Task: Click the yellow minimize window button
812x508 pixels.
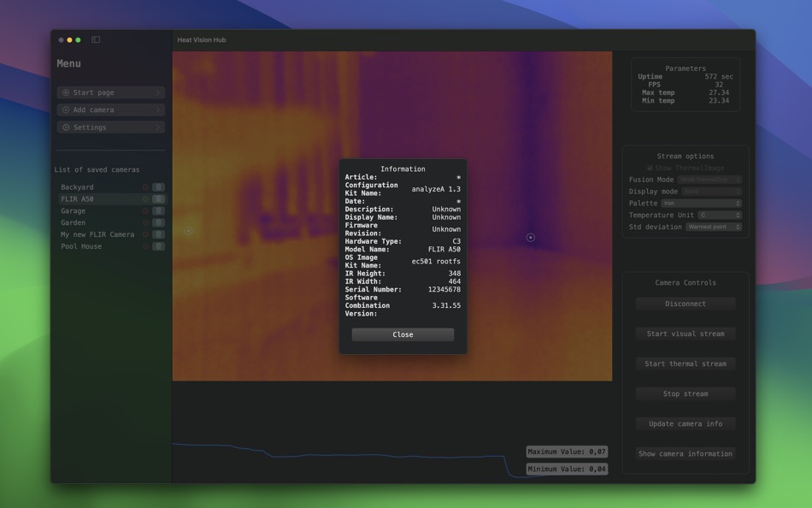Action: tap(69, 40)
